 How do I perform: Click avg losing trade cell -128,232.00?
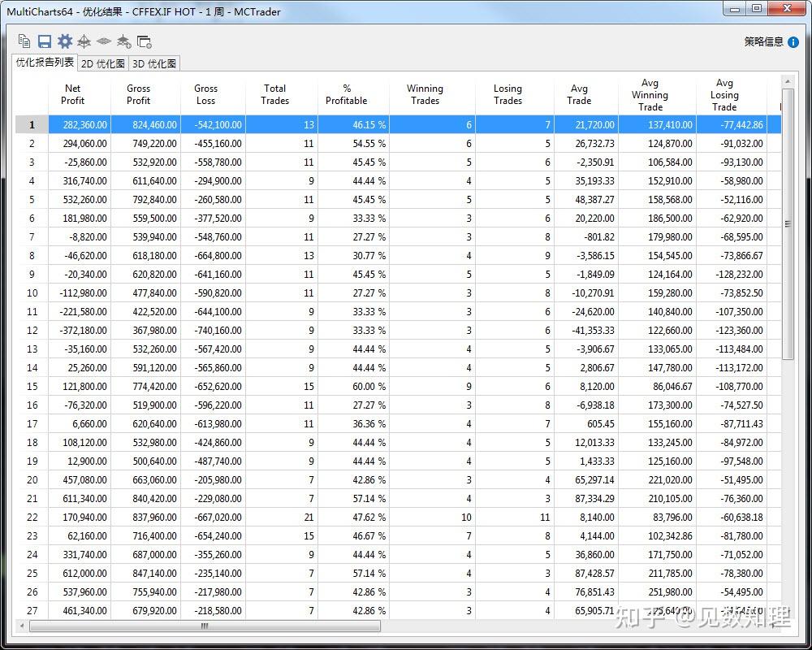[x=732, y=274]
